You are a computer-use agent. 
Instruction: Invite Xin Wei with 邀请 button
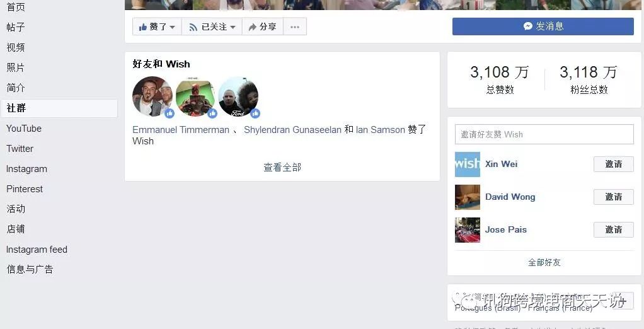pos(614,164)
